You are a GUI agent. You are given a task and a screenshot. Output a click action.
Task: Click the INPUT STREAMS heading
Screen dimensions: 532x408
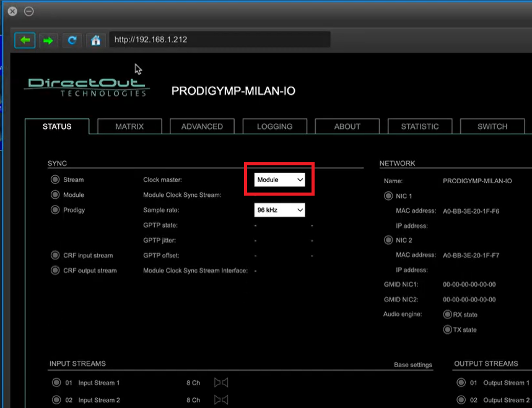(77, 363)
